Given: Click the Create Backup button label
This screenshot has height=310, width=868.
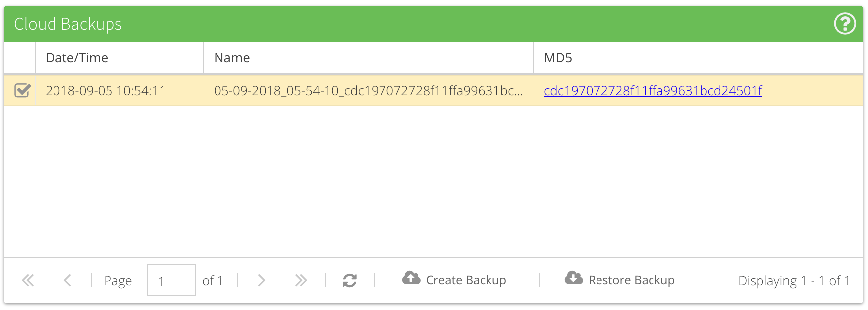Looking at the screenshot, I should coord(466,280).
